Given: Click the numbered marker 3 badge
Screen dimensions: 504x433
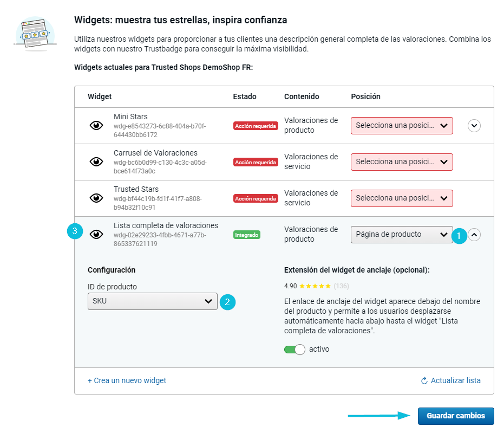Looking at the screenshot, I should click(x=75, y=231).
